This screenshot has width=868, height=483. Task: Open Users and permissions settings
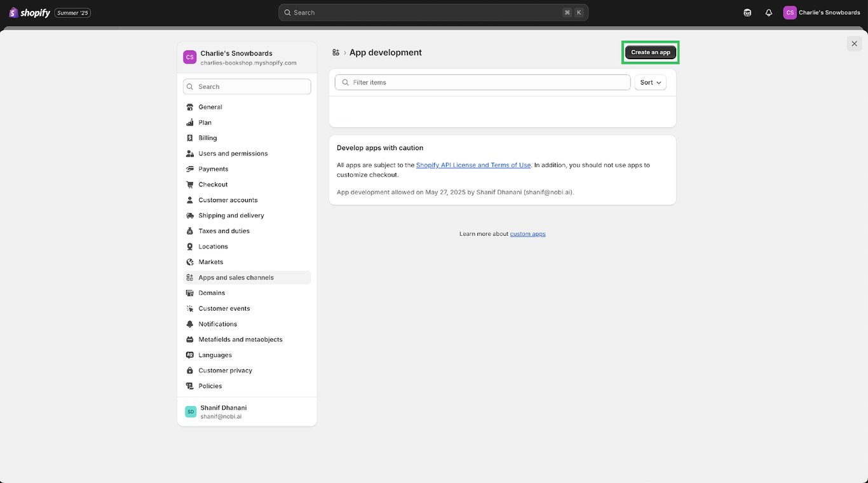233,154
